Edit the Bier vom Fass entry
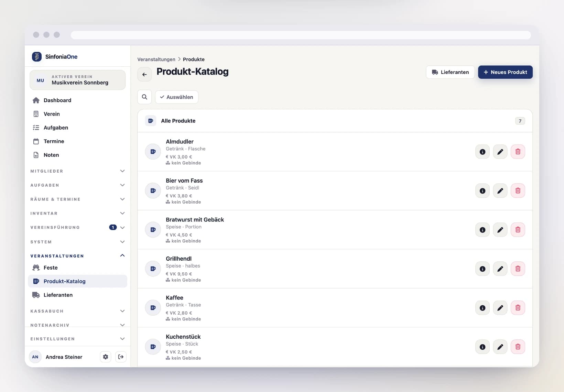The image size is (564, 392). (500, 190)
